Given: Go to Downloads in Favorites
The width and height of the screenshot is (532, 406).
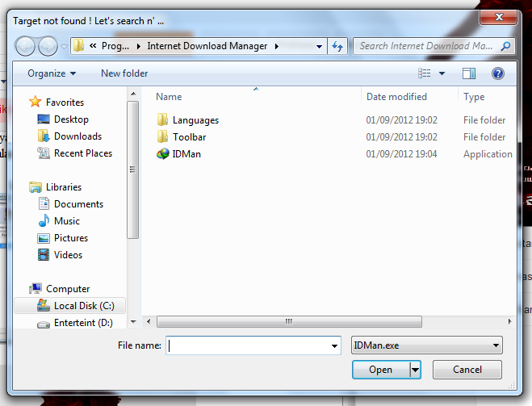Looking at the screenshot, I should [x=77, y=136].
